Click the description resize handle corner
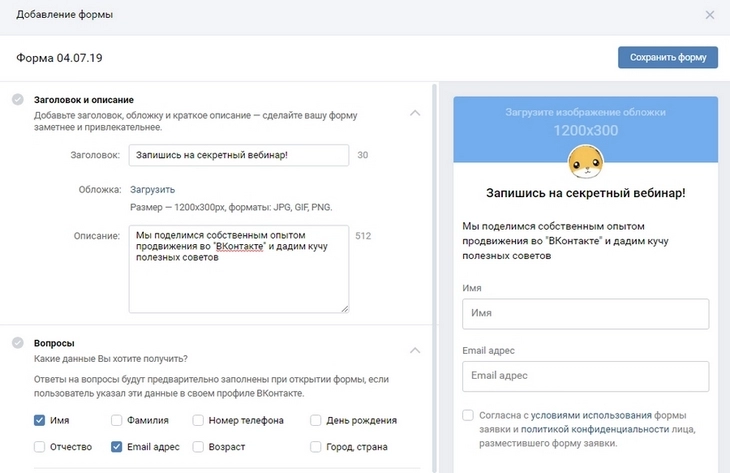Screen dimensions: 730x473 tap(345, 309)
